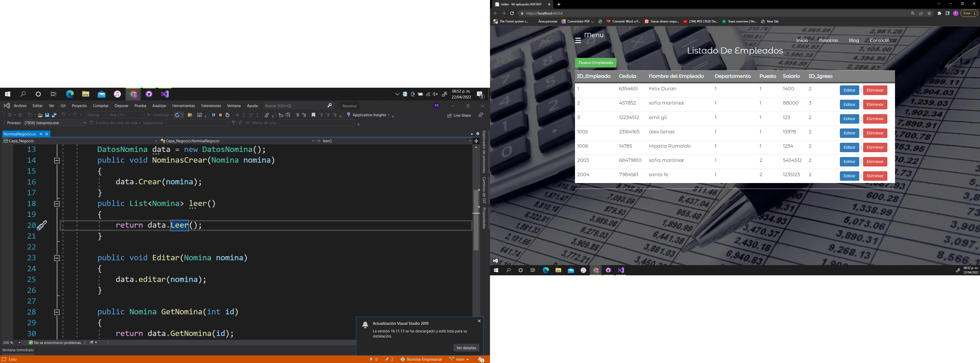Image resolution: width=980 pixels, height=363 pixels.
Task: Stop debugging with the red square icon
Action: pyautogui.click(x=220, y=115)
